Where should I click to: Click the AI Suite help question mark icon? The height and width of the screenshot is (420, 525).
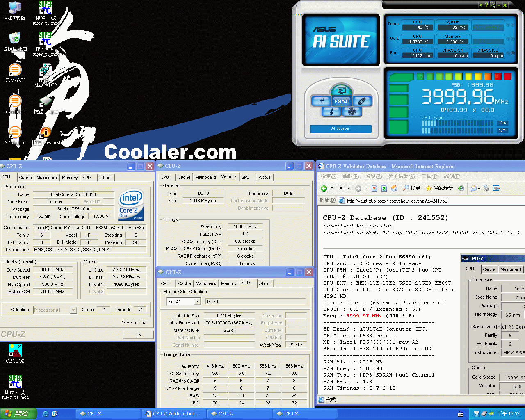coord(486,5)
